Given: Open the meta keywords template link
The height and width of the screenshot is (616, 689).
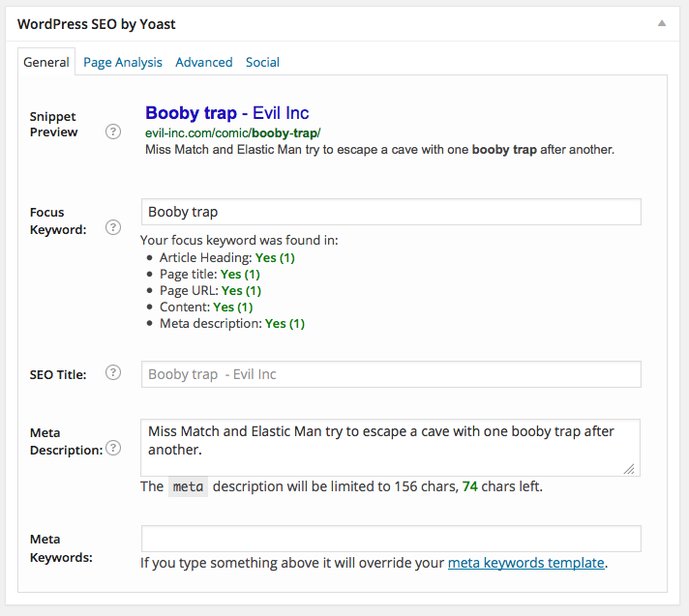Looking at the screenshot, I should coord(525,563).
